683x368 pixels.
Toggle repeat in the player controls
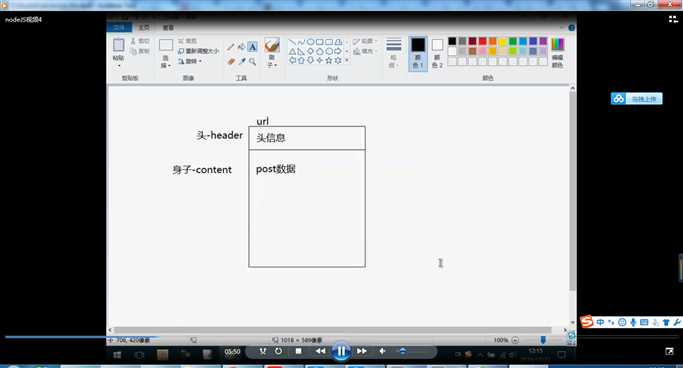(x=278, y=351)
